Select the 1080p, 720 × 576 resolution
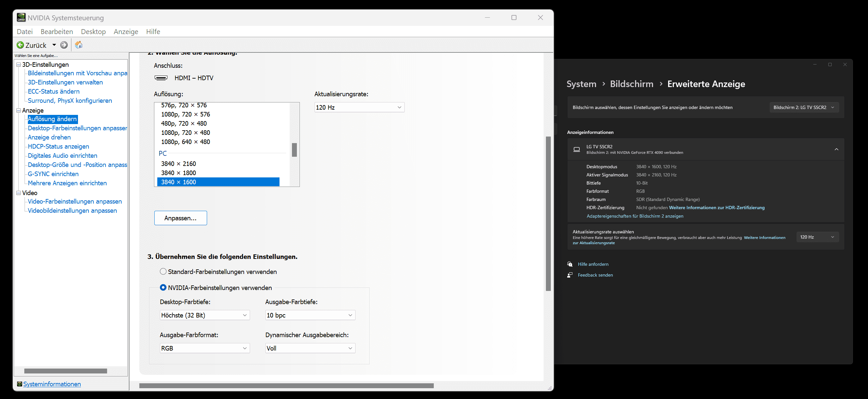This screenshot has width=868, height=399. pos(186,115)
